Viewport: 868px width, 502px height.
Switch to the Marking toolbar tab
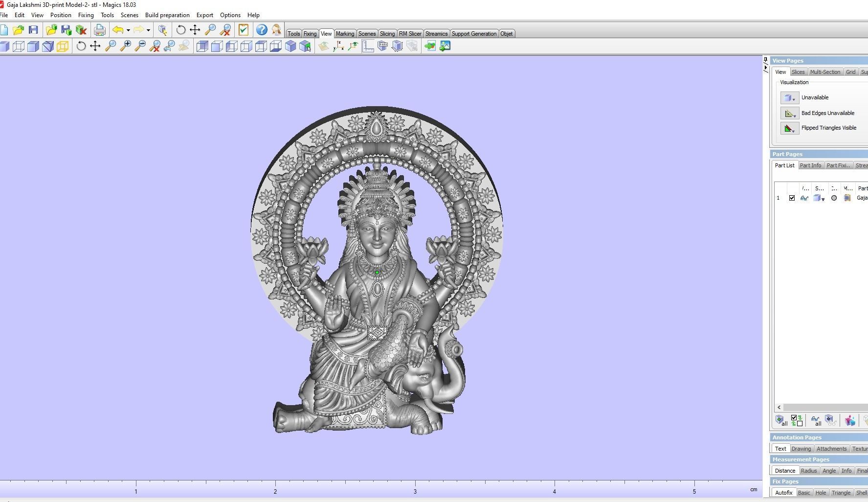(x=345, y=34)
